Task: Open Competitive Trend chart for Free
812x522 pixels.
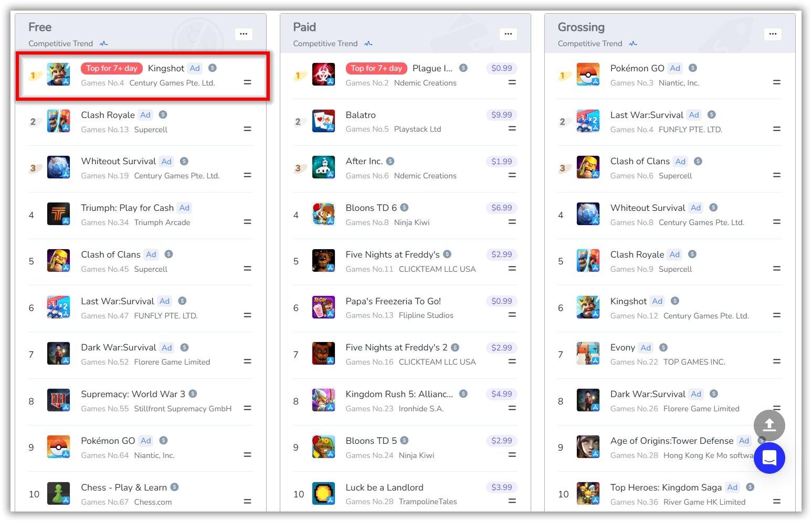Action: pos(104,44)
